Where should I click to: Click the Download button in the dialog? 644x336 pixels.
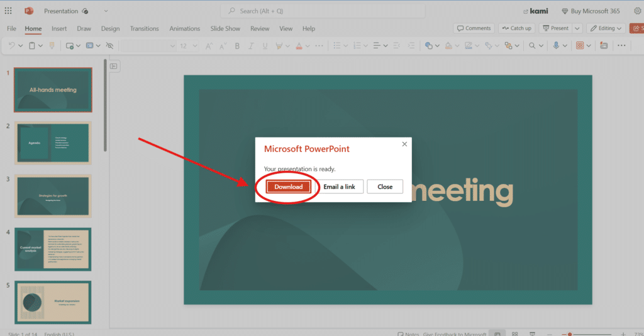coord(288,187)
